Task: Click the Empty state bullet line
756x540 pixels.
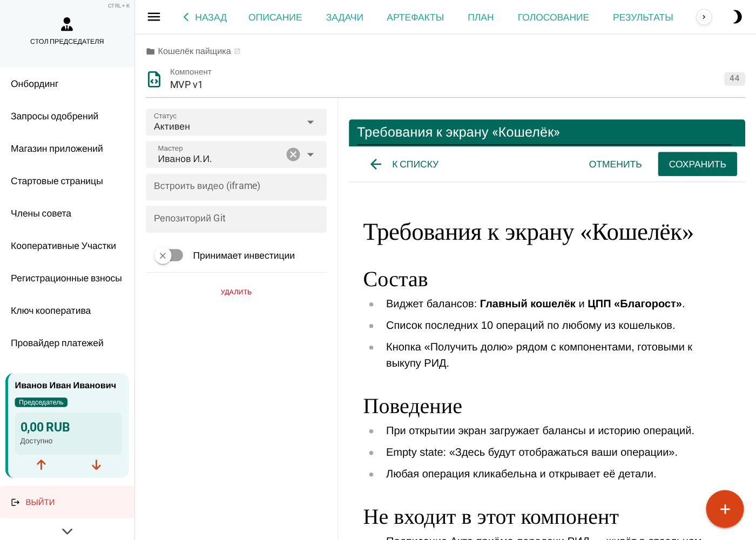Action: [x=531, y=452]
